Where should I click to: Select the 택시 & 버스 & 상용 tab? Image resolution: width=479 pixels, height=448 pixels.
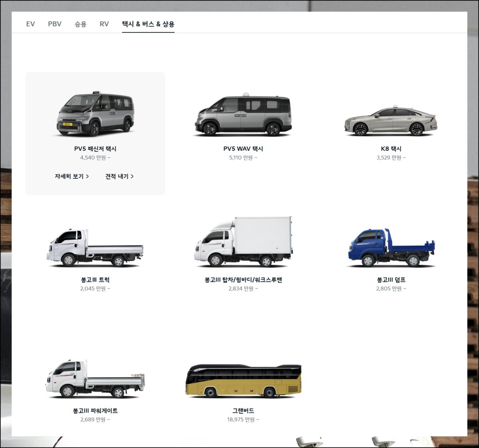tap(148, 24)
